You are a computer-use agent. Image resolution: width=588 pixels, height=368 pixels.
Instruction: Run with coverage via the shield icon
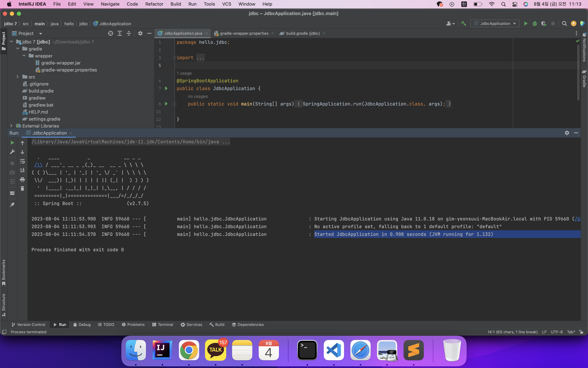[x=544, y=24]
